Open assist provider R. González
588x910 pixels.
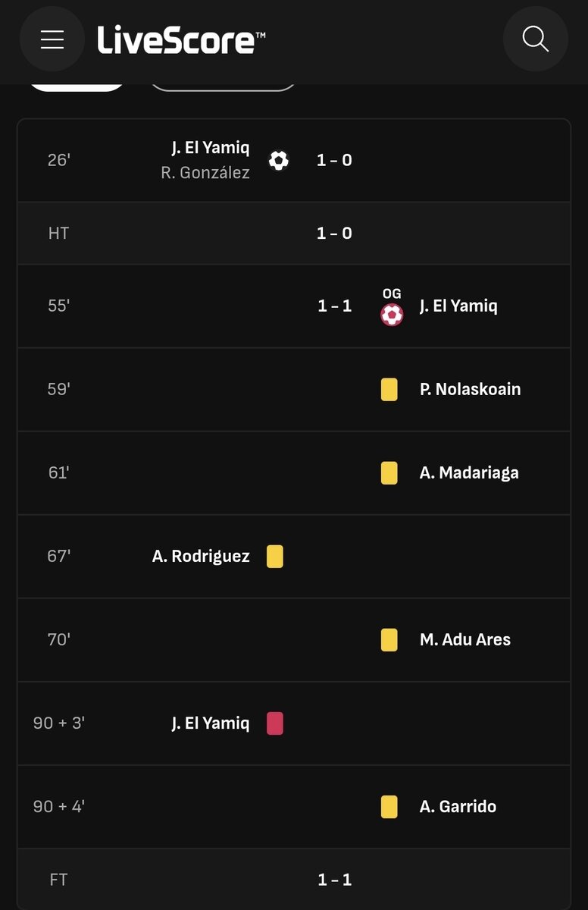point(205,173)
